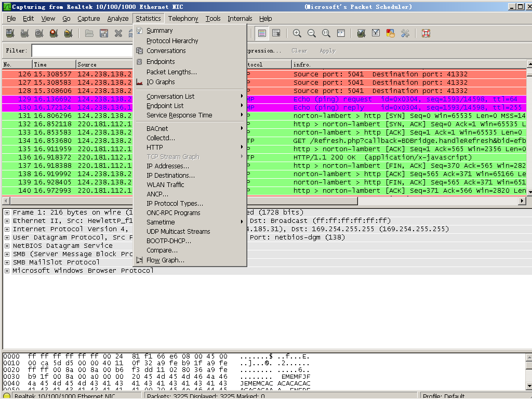The image size is (532, 399).
Task: Open coloring rules editor icon
Action: coord(391,33)
